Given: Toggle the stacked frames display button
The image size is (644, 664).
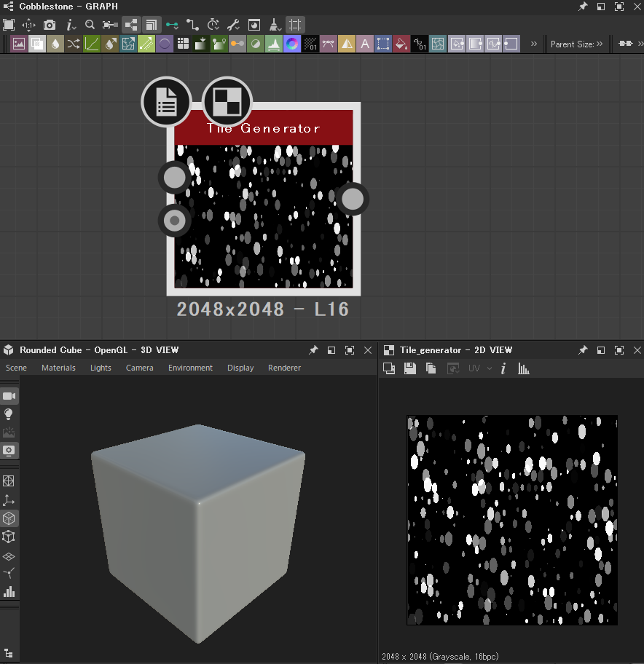Looking at the screenshot, I should [152, 25].
